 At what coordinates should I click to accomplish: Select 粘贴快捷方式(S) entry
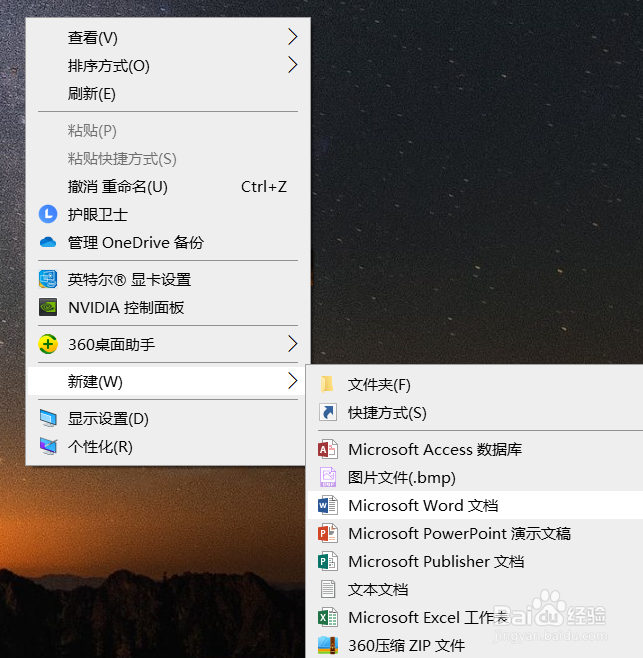tap(168, 159)
